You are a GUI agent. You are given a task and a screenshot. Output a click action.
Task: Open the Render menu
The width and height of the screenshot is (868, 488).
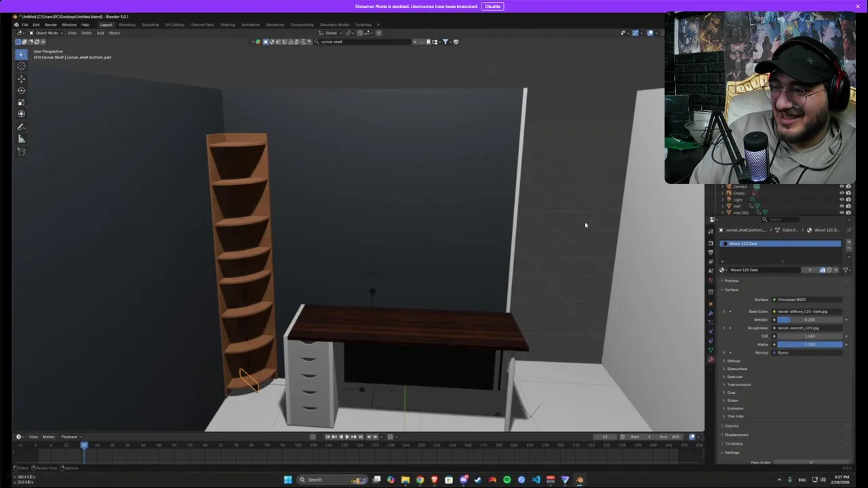coord(51,24)
